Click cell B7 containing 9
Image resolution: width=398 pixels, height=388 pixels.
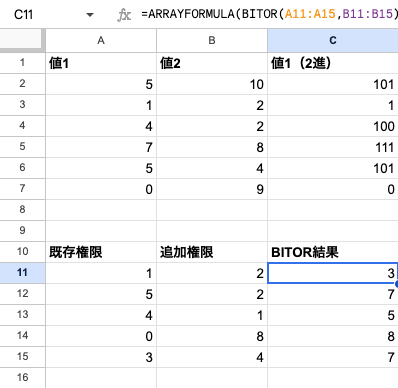[x=212, y=189]
